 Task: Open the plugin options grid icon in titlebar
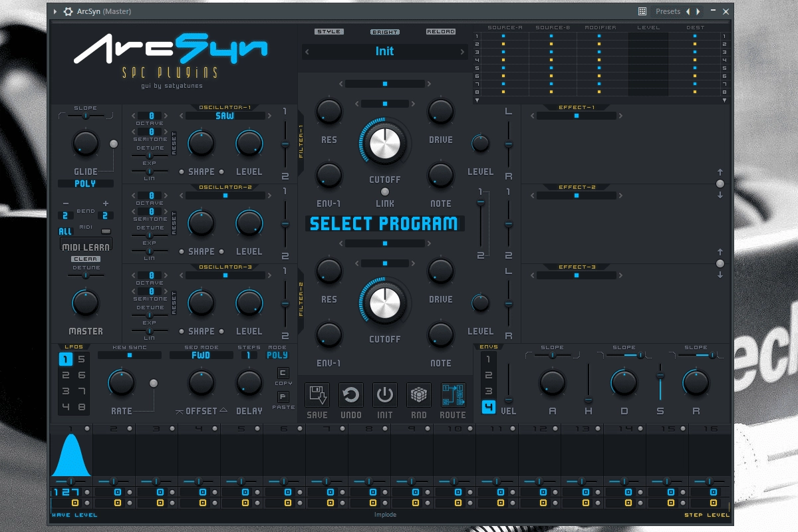642,11
